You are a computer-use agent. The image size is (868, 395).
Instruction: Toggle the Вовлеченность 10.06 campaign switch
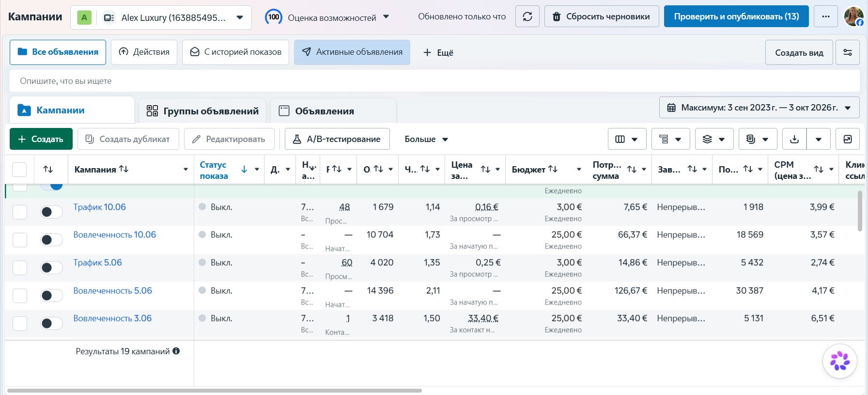51,239
